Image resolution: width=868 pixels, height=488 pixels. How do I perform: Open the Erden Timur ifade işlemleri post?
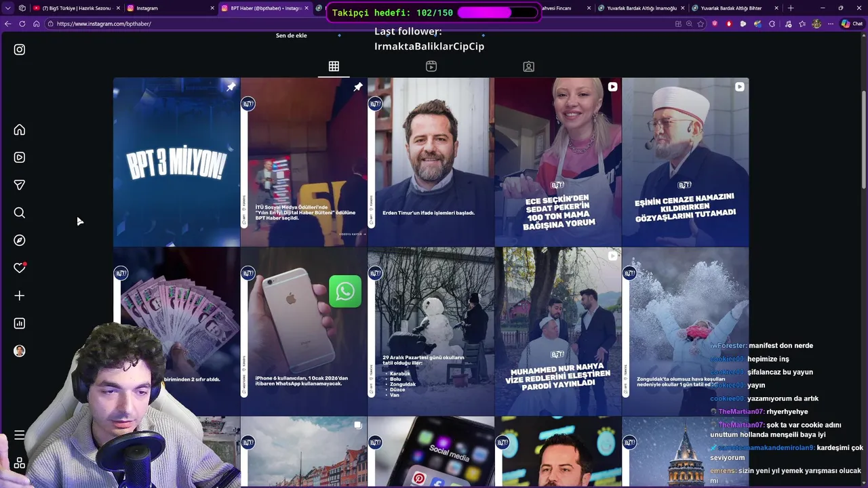click(431, 162)
